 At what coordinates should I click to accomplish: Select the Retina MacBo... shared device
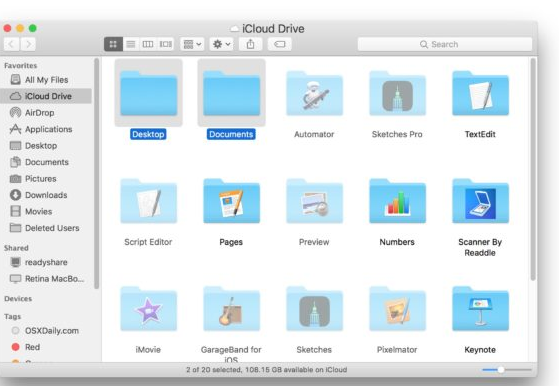pos(46,279)
